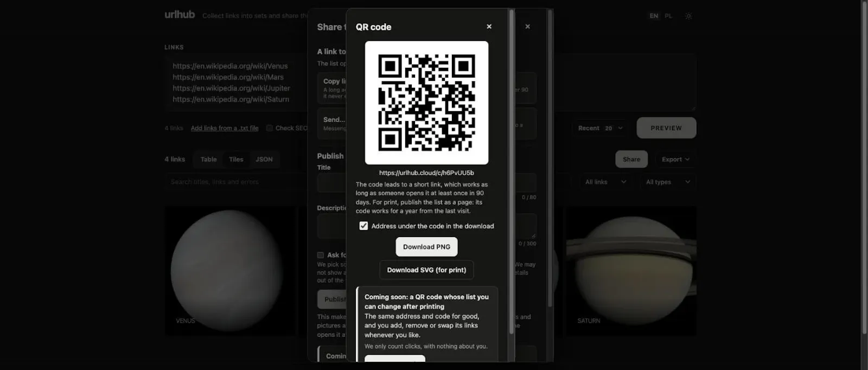Click the Coming soon notice heading
Screen dimensions: 868x370
coord(426,302)
